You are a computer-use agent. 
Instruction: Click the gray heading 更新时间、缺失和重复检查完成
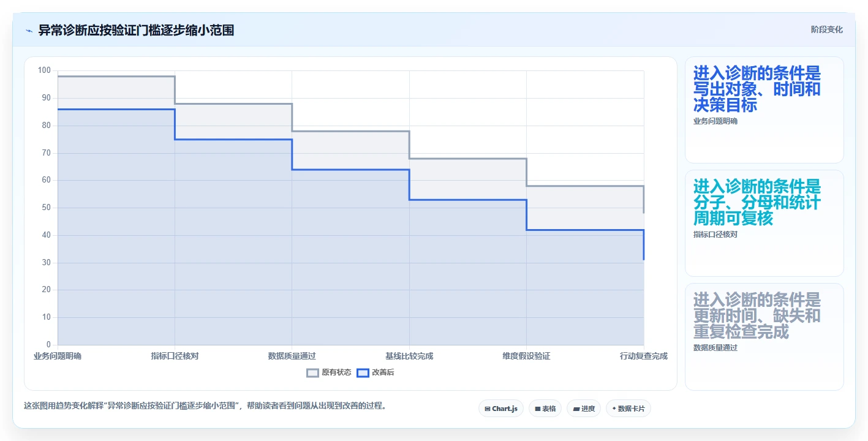coord(757,315)
